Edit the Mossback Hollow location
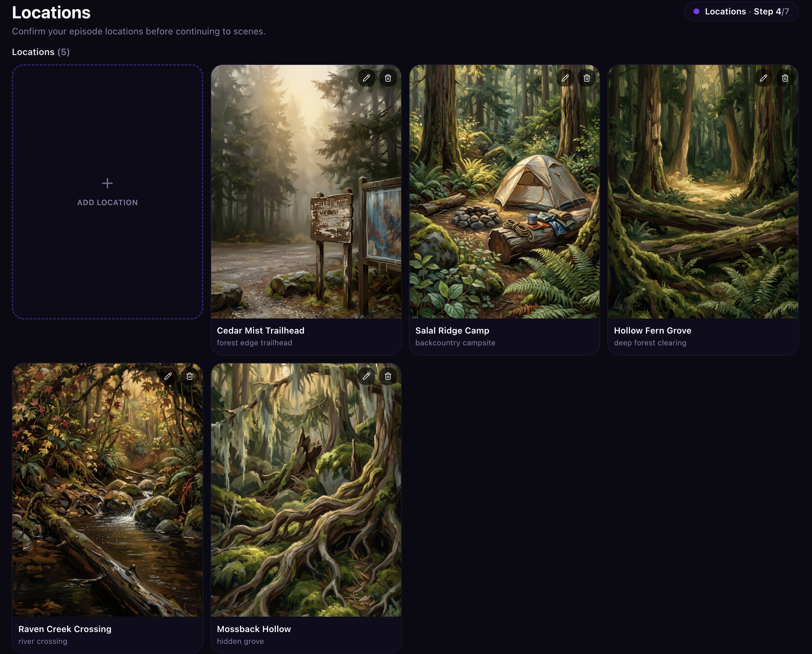812x654 pixels. click(x=366, y=376)
